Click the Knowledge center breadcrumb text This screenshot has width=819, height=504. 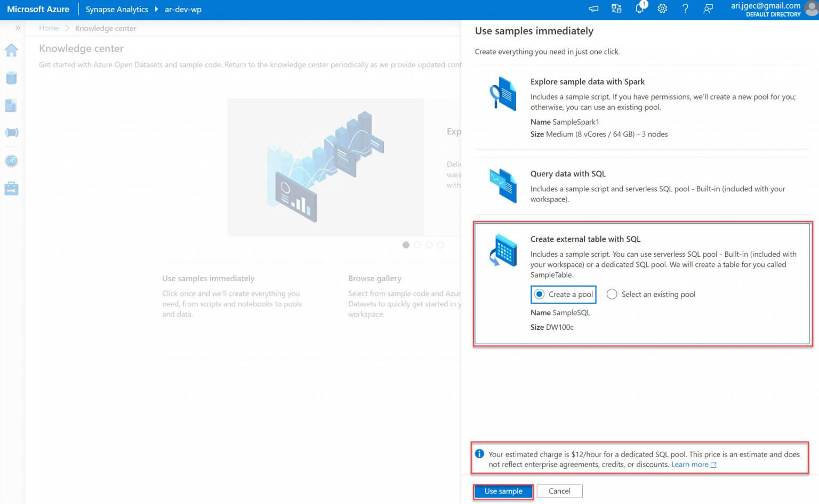point(106,28)
